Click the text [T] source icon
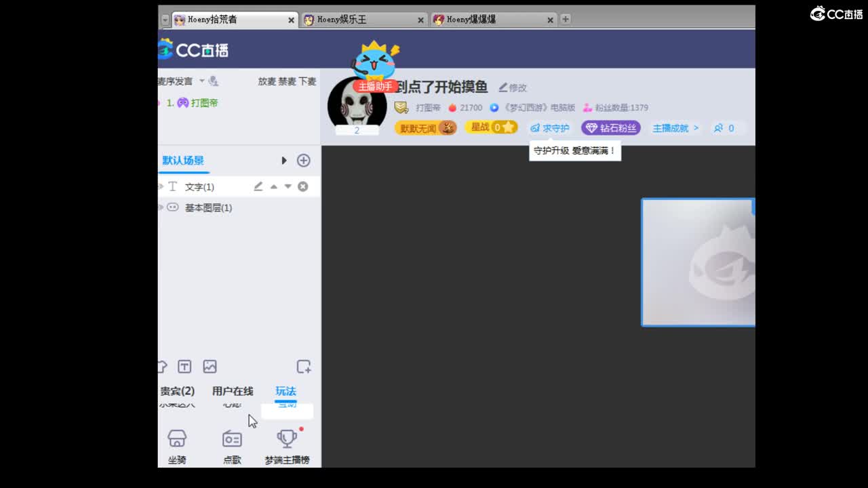This screenshot has height=488, width=868. tap(184, 366)
